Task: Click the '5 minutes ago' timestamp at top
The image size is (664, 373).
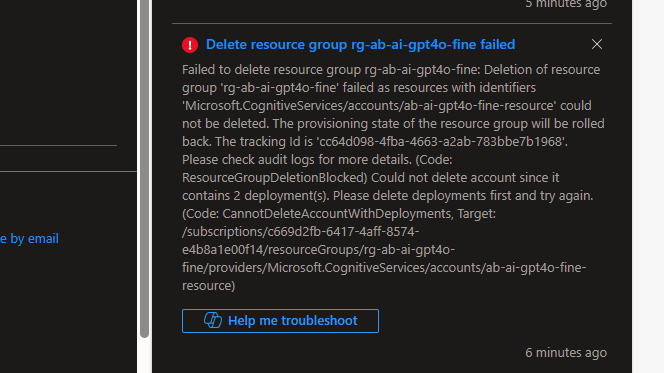Action: [x=566, y=4]
